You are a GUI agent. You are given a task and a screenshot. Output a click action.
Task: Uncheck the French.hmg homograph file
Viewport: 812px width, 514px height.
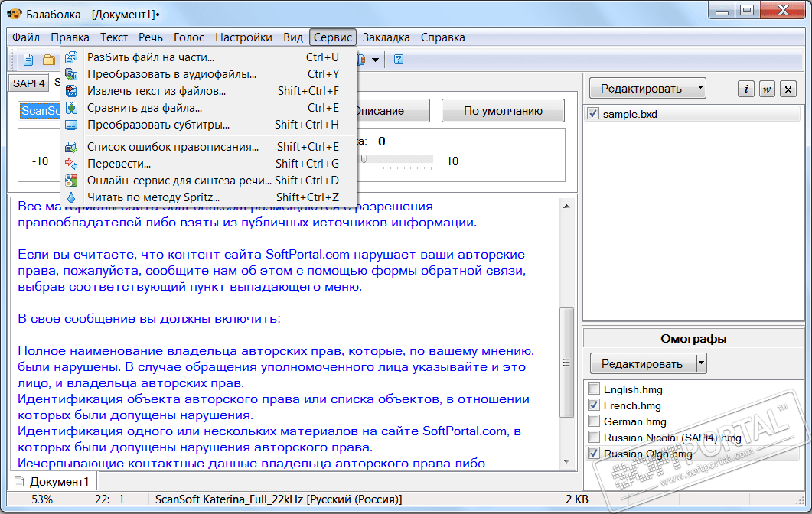pyautogui.click(x=595, y=405)
